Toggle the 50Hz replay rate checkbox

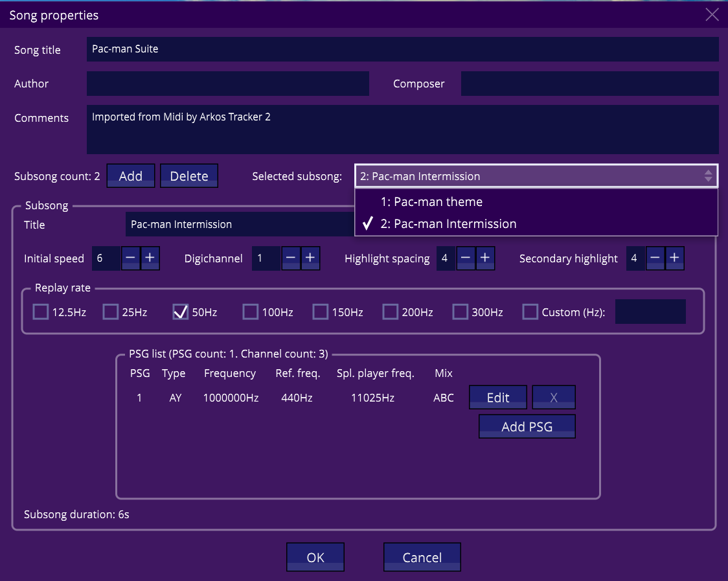181,312
